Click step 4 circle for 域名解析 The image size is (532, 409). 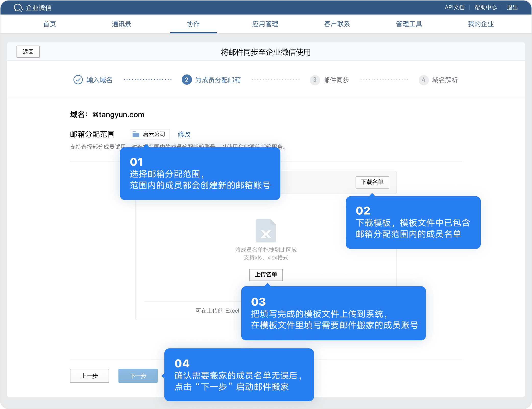[x=423, y=80]
